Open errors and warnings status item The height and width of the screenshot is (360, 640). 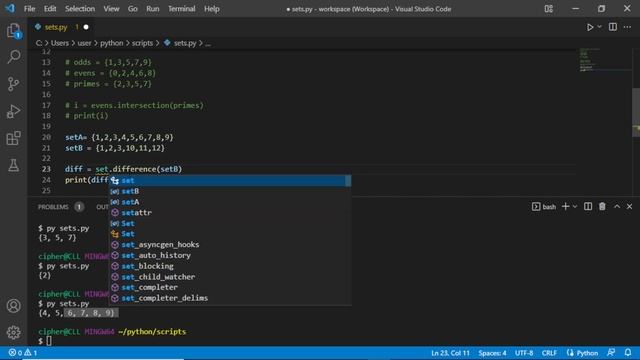23,353
